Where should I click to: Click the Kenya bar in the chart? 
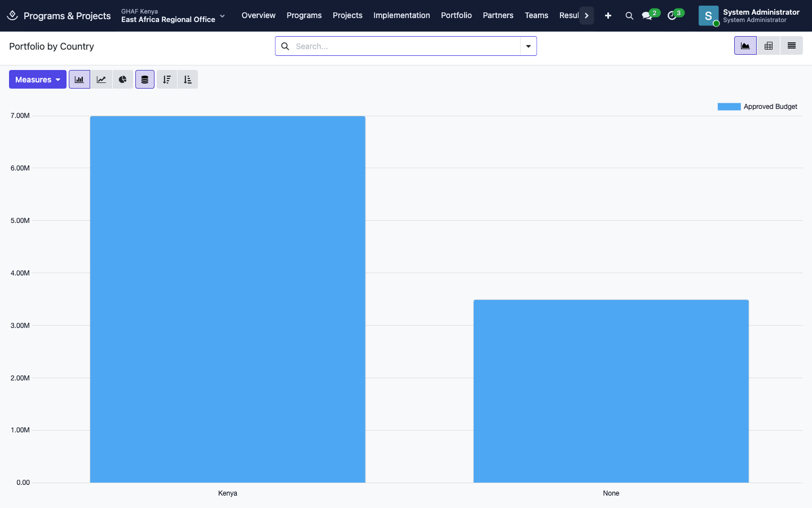point(228,299)
